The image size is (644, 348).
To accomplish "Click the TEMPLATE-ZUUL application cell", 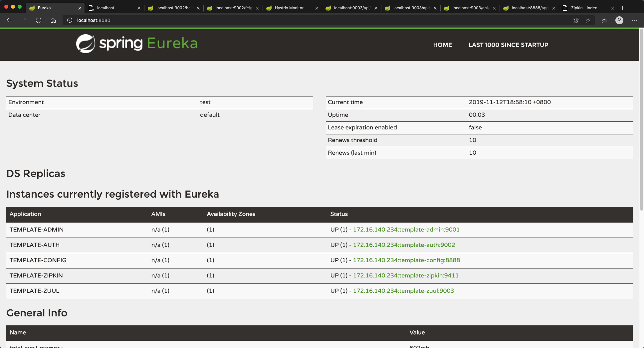I will (34, 291).
